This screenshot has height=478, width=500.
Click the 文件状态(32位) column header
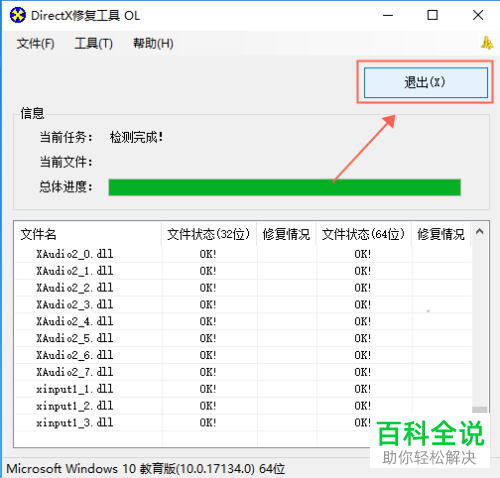[209, 234]
